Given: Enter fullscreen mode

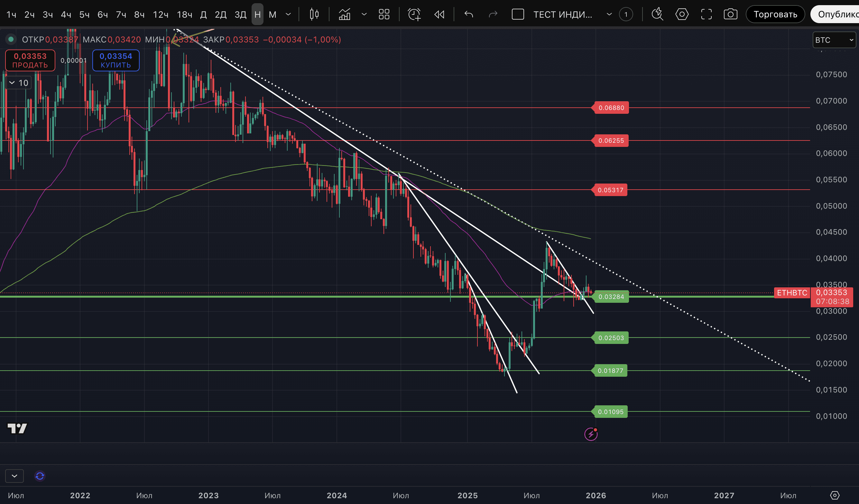Looking at the screenshot, I should [x=706, y=14].
